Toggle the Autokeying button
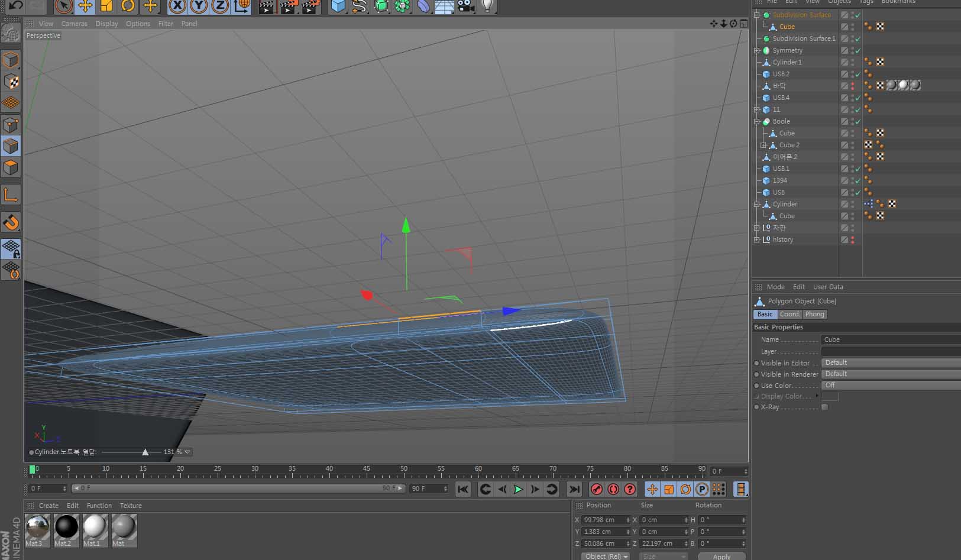 click(613, 489)
